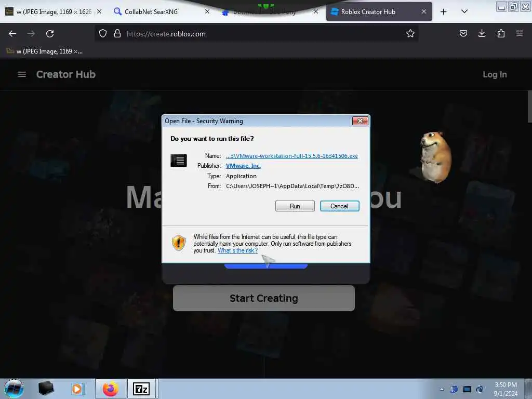Go back with the browser back arrow
This screenshot has width=532, height=399.
tap(12, 34)
